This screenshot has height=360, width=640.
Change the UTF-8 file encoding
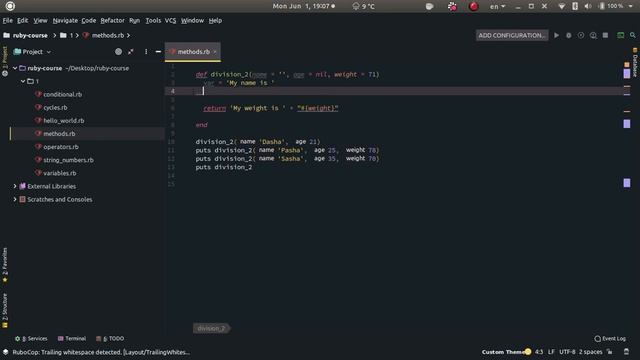pyautogui.click(x=567, y=352)
